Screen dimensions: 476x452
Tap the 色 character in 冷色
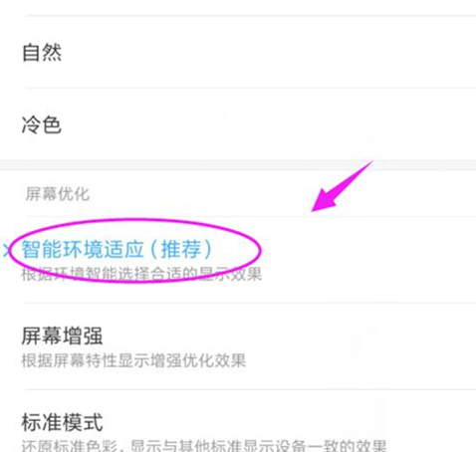[52, 124]
